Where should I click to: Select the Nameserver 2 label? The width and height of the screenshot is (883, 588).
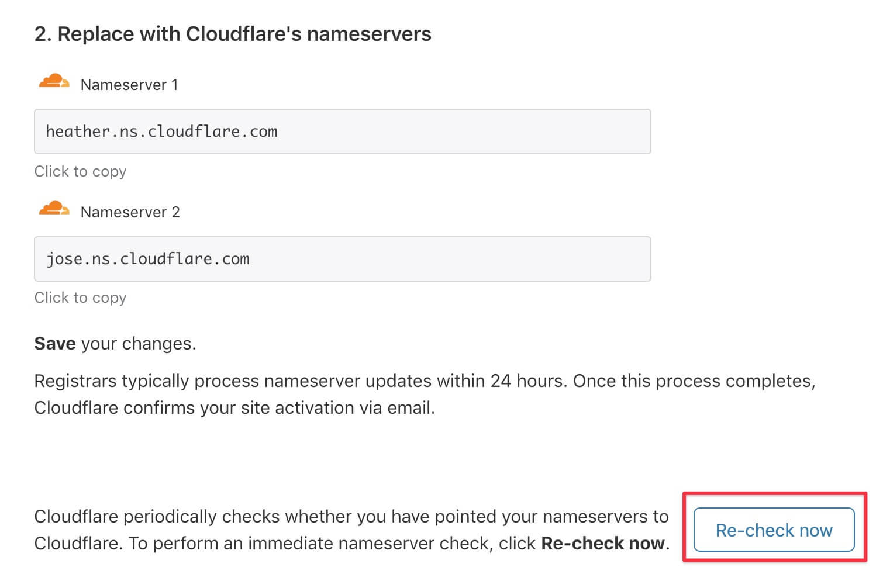point(130,212)
